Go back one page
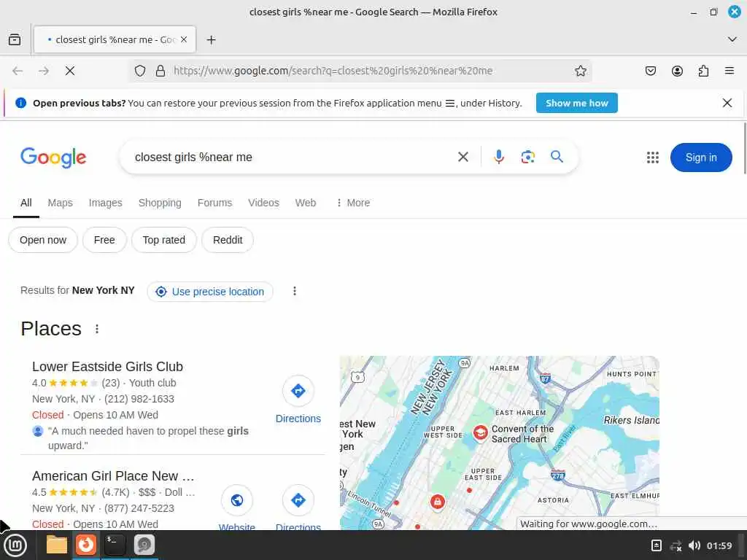The height and width of the screenshot is (560, 747). 18,71
